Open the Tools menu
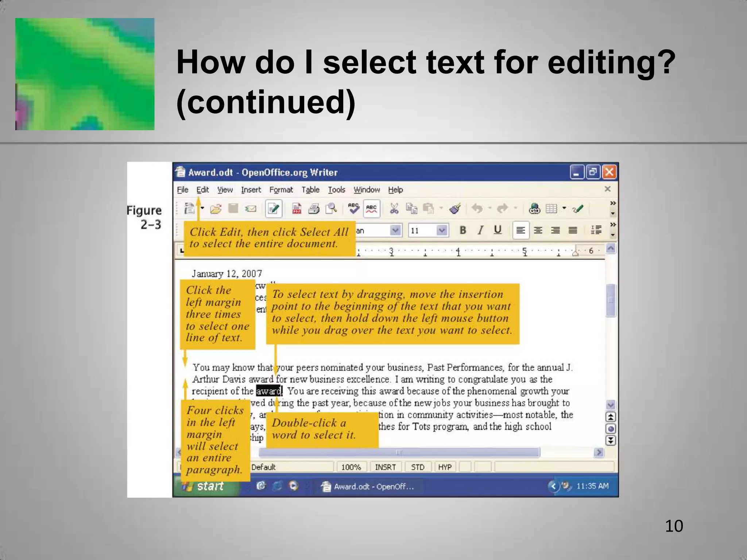Screen dimensions: 747x560 coord(336,190)
